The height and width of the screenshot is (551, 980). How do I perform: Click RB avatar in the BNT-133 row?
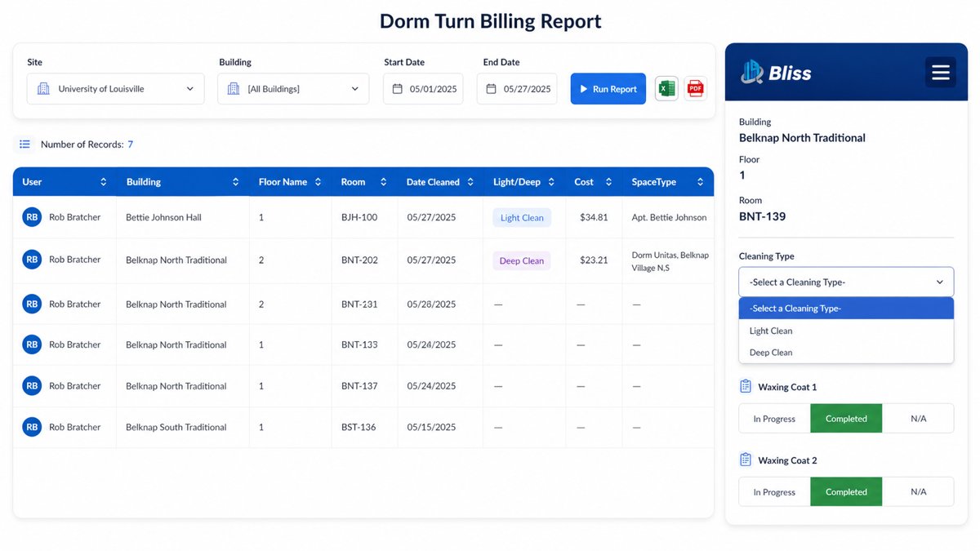pyautogui.click(x=32, y=344)
